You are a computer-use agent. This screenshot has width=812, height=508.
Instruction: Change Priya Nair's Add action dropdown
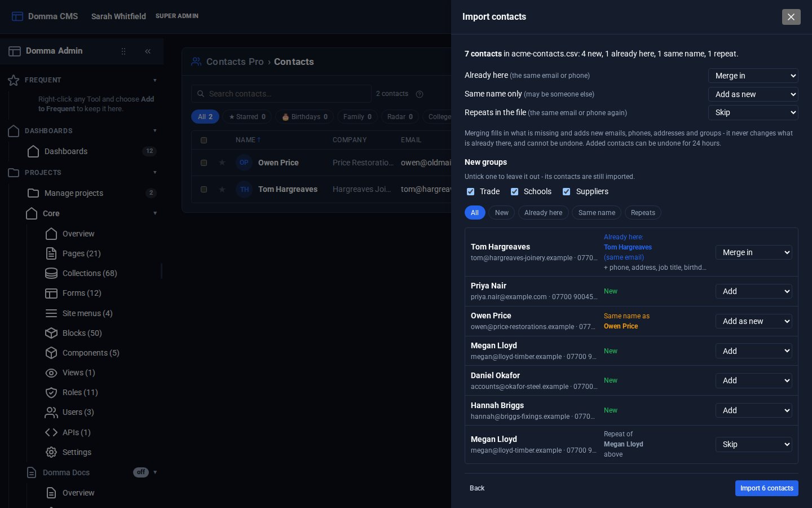(x=754, y=291)
